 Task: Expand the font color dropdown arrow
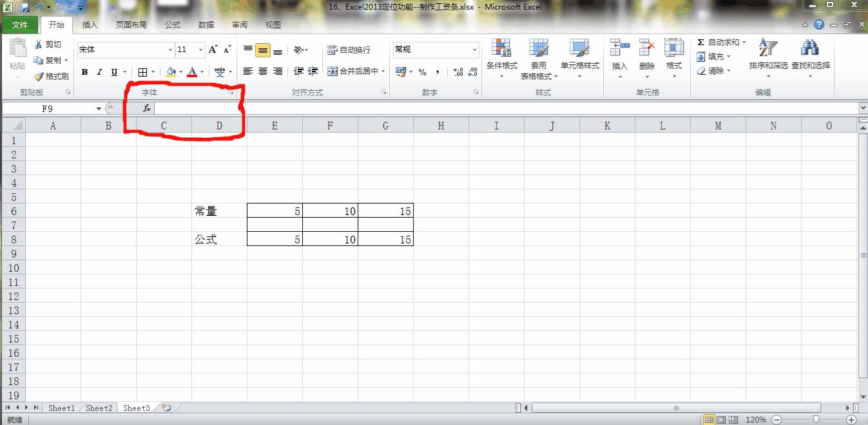pos(202,72)
